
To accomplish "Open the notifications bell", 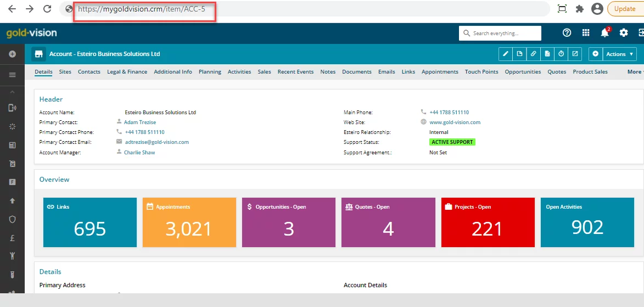I will pos(604,33).
